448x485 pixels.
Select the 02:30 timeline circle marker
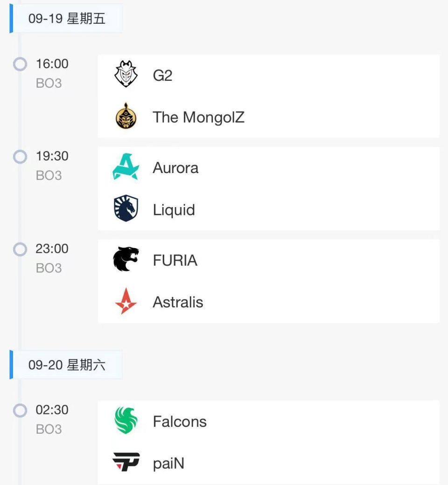tap(20, 410)
